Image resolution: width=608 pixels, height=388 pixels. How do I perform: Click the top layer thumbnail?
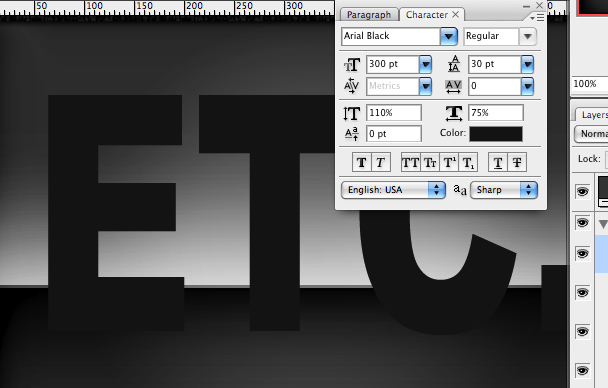click(603, 191)
